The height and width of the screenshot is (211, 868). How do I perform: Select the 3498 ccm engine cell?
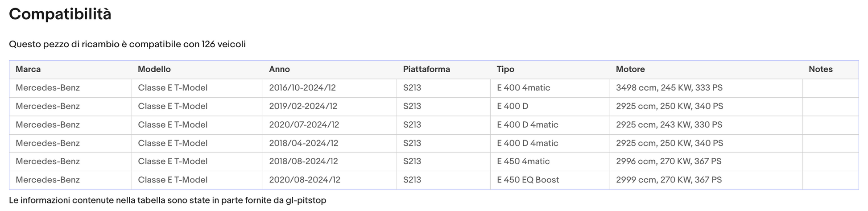(x=706, y=88)
